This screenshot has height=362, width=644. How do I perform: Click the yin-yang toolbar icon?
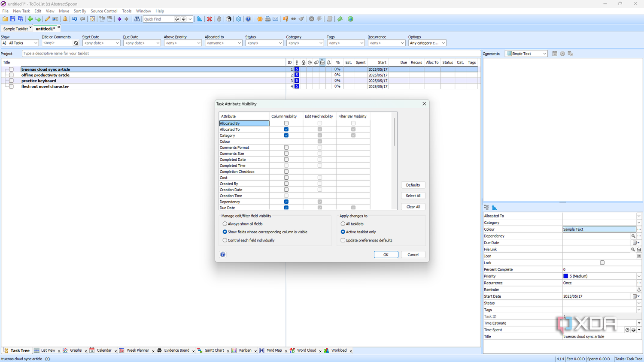pos(229,19)
